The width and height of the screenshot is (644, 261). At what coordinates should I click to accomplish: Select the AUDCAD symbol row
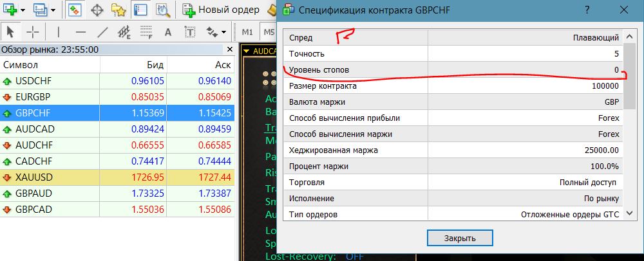pyautogui.click(x=117, y=129)
